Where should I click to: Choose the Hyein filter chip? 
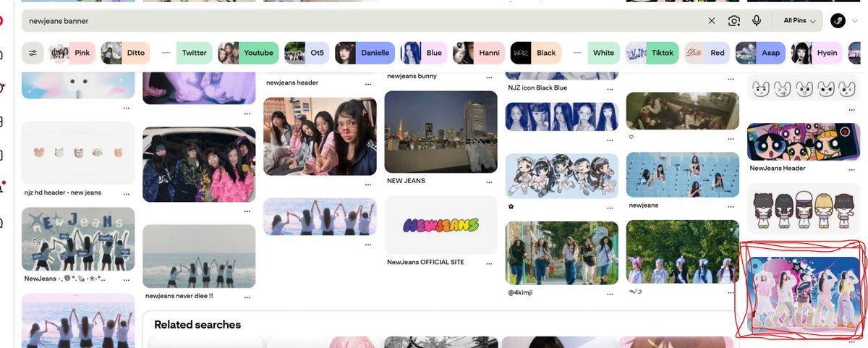click(817, 53)
